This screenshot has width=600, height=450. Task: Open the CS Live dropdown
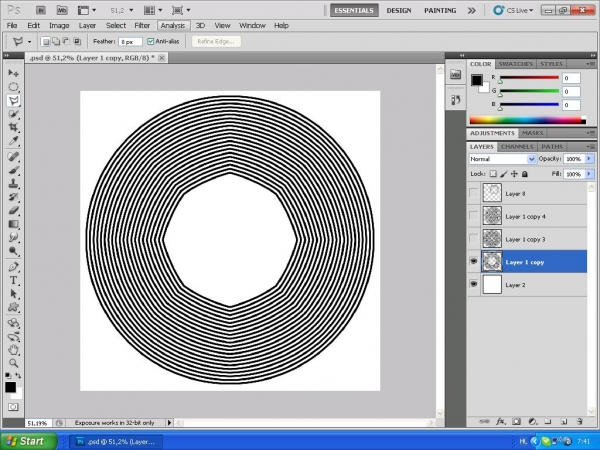(513, 10)
